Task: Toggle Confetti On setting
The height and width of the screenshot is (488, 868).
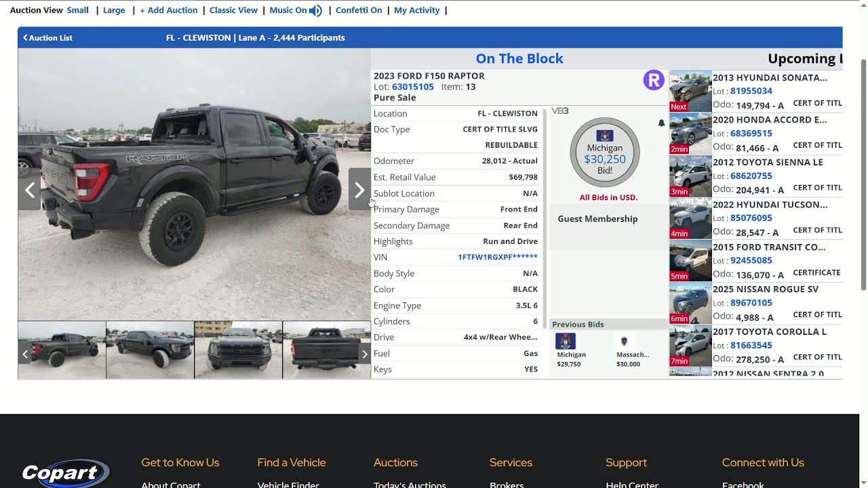Action: click(x=359, y=10)
